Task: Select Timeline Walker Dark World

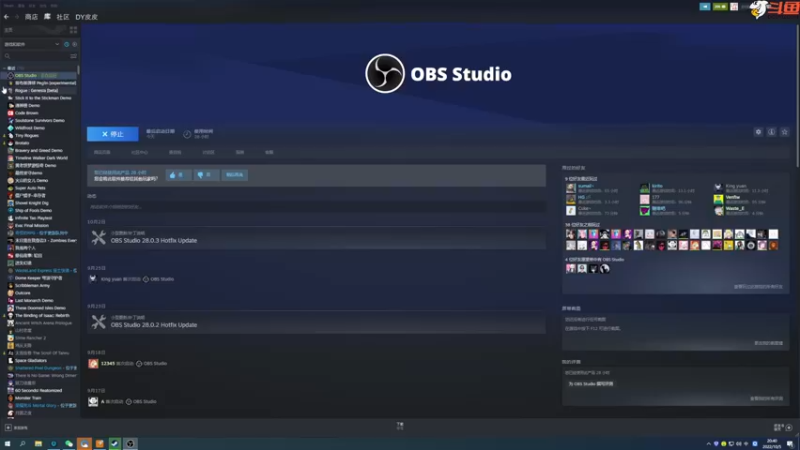Action: click(x=40, y=158)
